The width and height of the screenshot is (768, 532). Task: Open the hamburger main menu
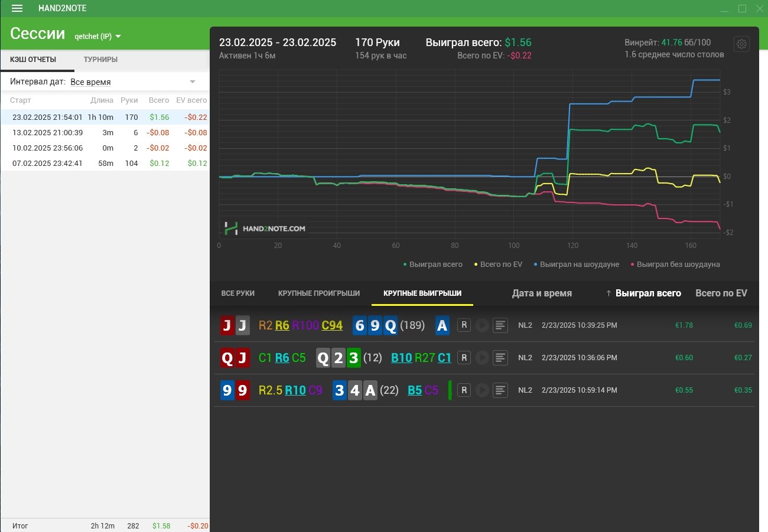tap(17, 8)
